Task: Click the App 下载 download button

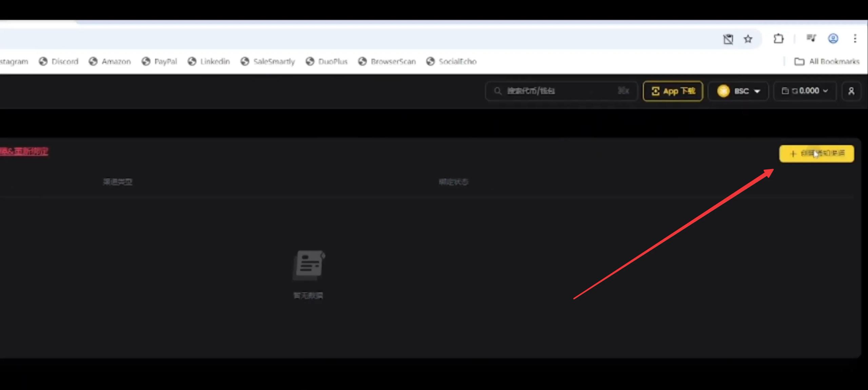Action: click(672, 91)
